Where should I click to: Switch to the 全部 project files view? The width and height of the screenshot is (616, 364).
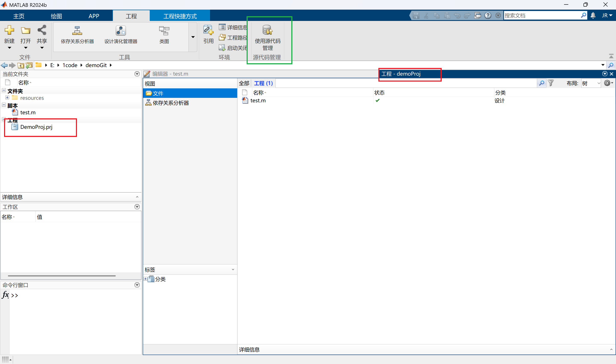(x=244, y=83)
